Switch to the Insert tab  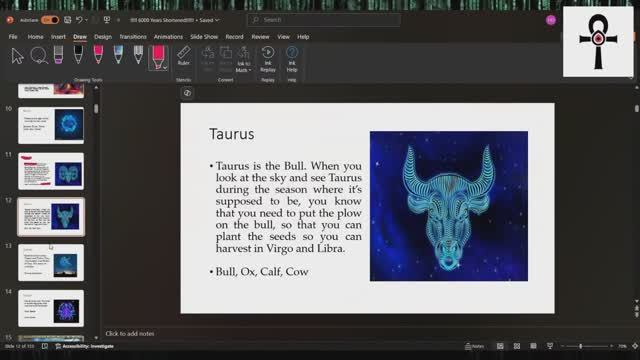58,37
